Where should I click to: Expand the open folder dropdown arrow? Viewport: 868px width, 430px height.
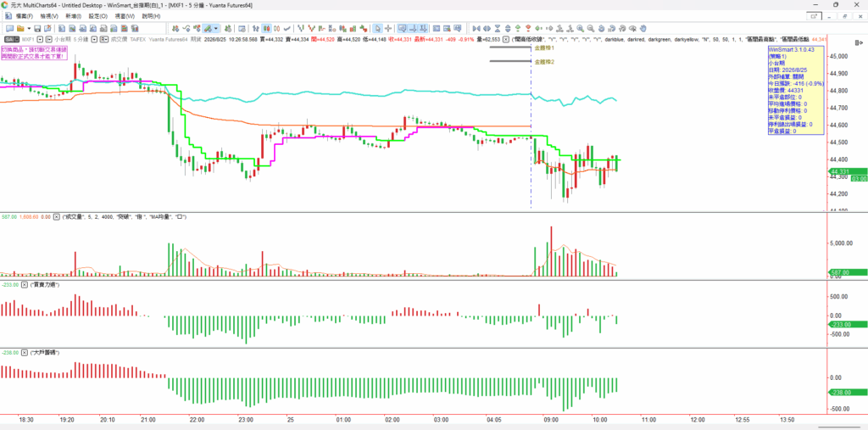[29, 28]
